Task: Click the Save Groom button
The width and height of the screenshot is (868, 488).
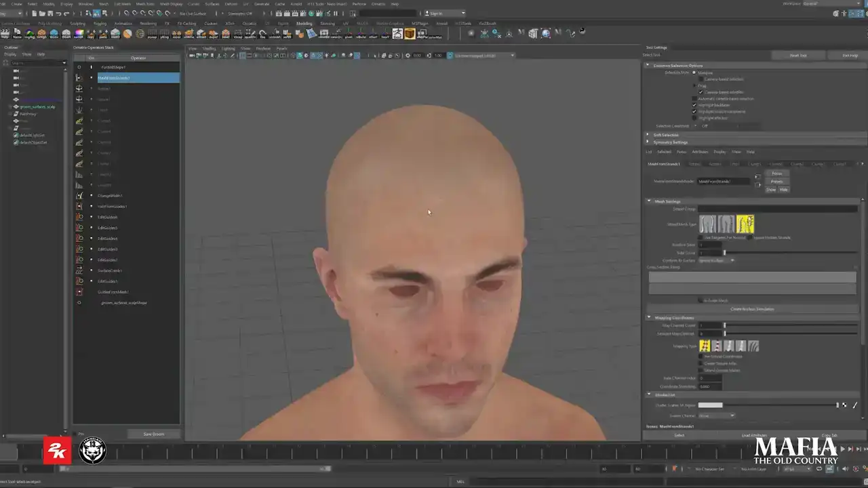Action: (x=153, y=434)
